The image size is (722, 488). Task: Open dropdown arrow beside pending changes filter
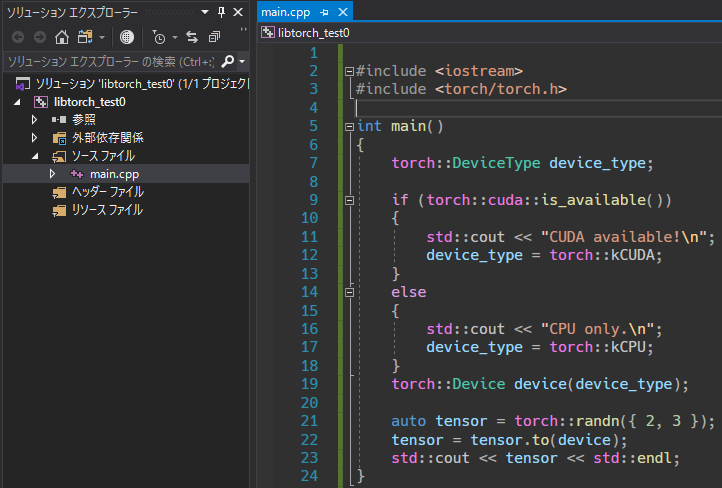[x=175, y=37]
